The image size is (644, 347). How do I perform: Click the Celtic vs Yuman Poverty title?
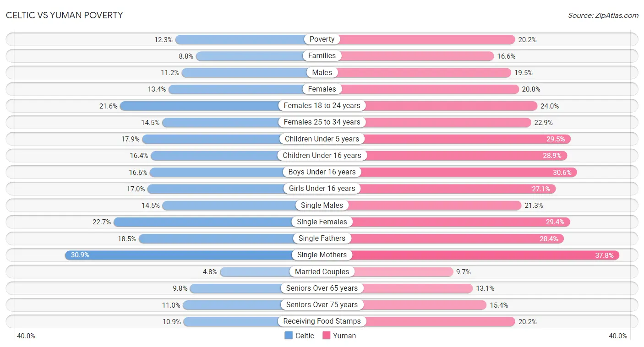(64, 15)
